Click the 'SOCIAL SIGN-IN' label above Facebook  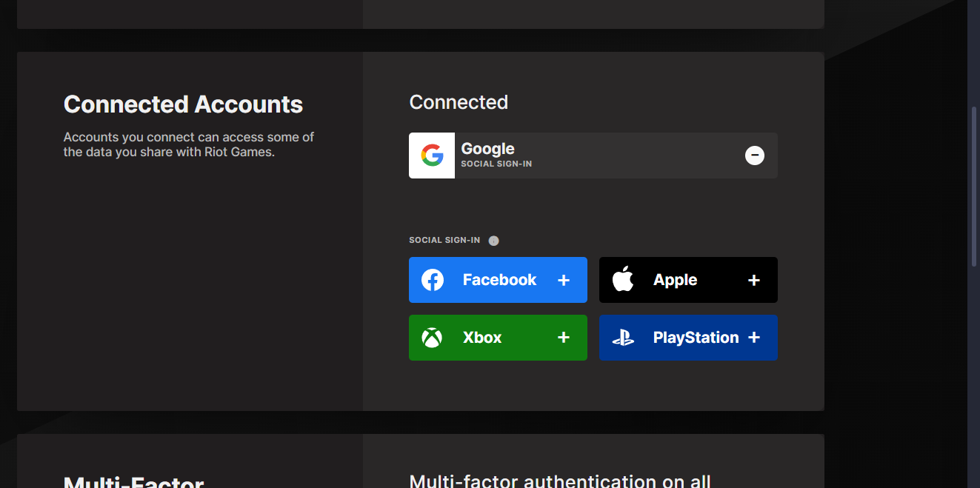pyautogui.click(x=444, y=241)
